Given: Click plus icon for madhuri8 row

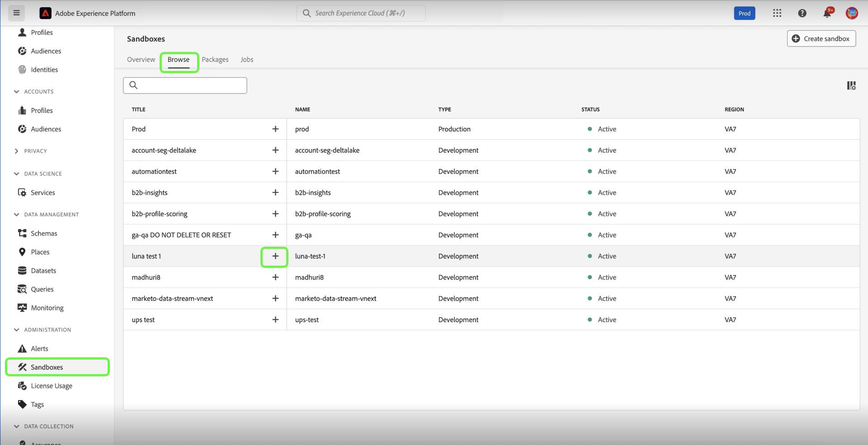Looking at the screenshot, I should [275, 278].
